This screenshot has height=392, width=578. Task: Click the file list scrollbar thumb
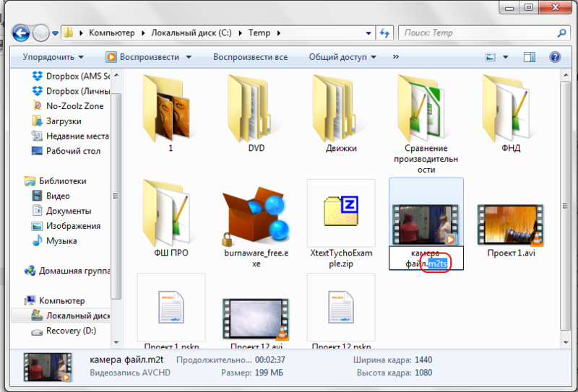(x=565, y=206)
